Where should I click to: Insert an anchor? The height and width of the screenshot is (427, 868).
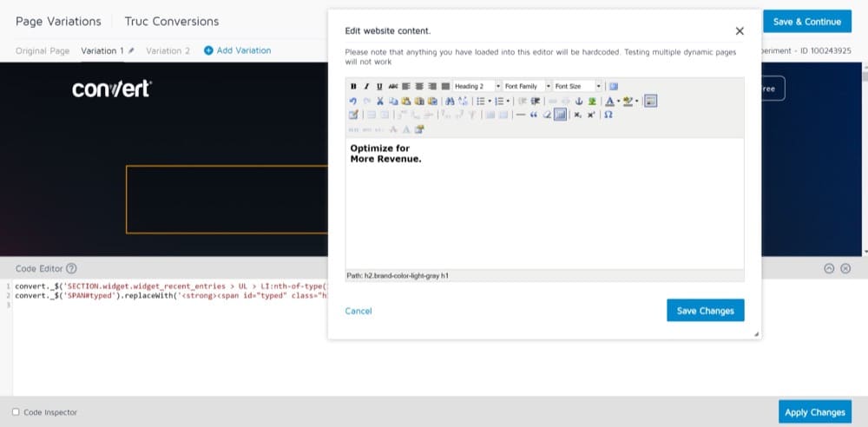[579, 101]
